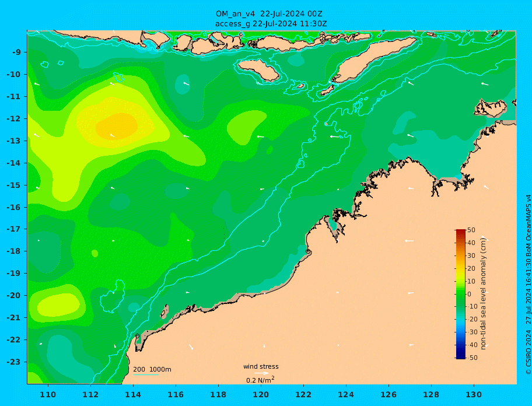Viewport: 532px width, 406px height.
Task: Select latitude axis label -9
Action: tap(17, 52)
